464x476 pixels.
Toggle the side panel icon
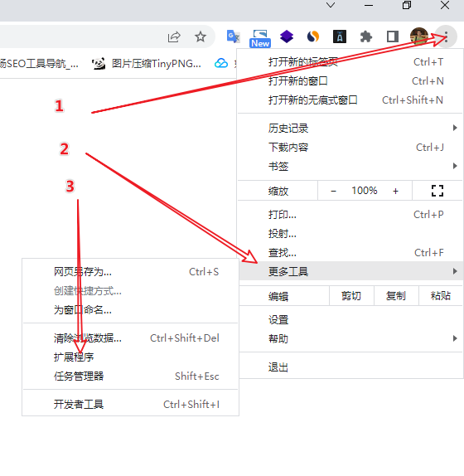coord(393,36)
